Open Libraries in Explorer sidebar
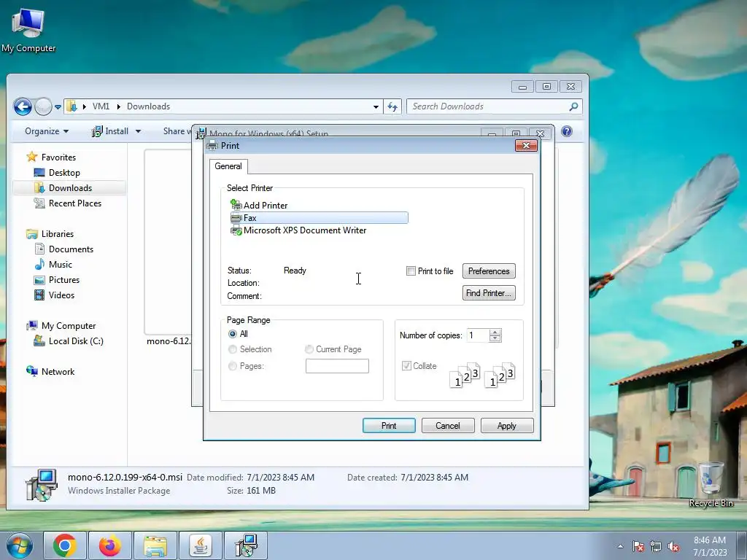Screen dimensions: 747x560 pyautogui.click(x=57, y=234)
